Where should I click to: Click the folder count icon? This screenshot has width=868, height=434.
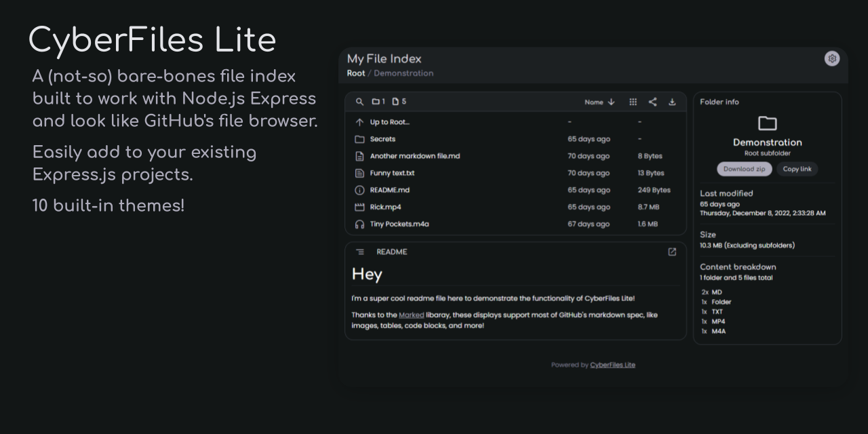(x=376, y=102)
